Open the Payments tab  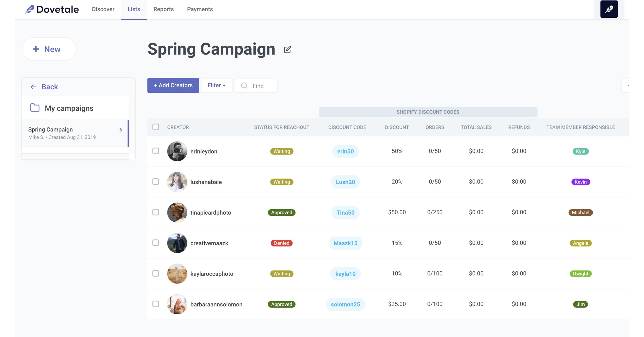coord(200,9)
